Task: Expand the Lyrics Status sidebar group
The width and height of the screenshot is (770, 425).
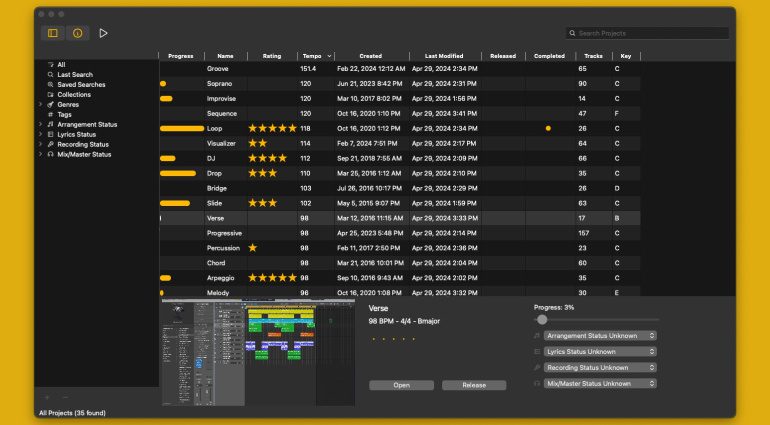Action: click(40, 134)
